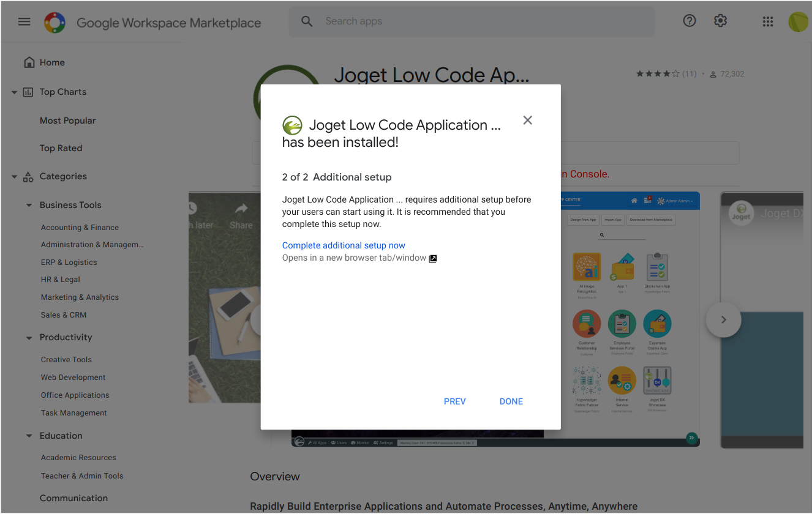The height and width of the screenshot is (514, 812).
Task: Click the Internal Service app icon
Action: click(622, 380)
